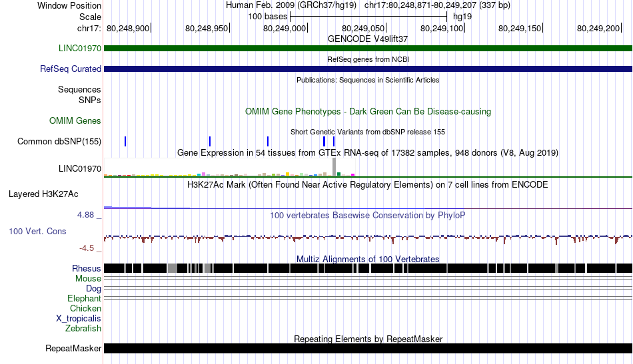Click 'RefSeq genes from NCBI' title
The height and width of the screenshot is (364, 633).
click(368, 60)
